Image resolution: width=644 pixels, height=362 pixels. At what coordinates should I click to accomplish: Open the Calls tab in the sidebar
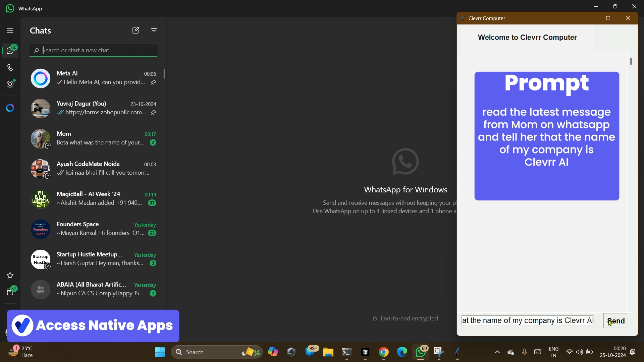click(10, 68)
